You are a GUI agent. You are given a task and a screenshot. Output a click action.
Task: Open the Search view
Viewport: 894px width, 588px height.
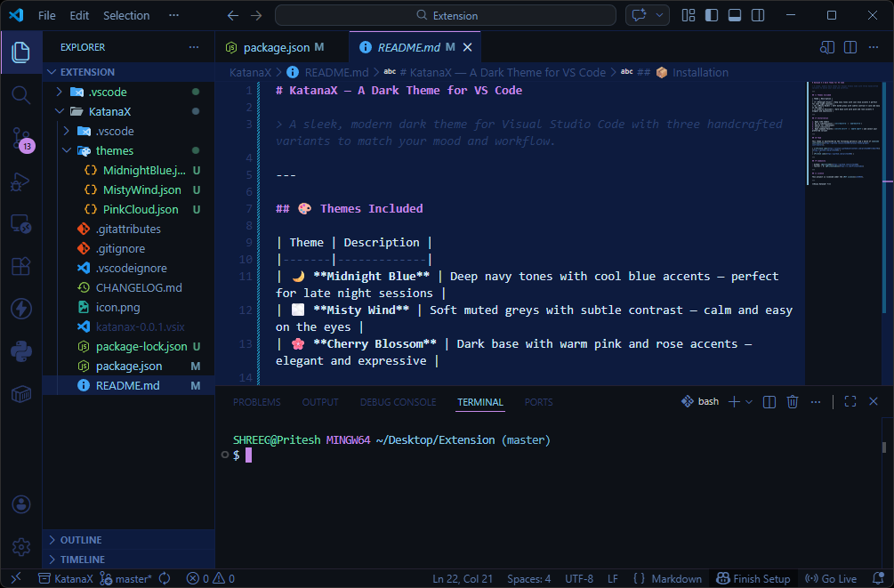[20, 94]
